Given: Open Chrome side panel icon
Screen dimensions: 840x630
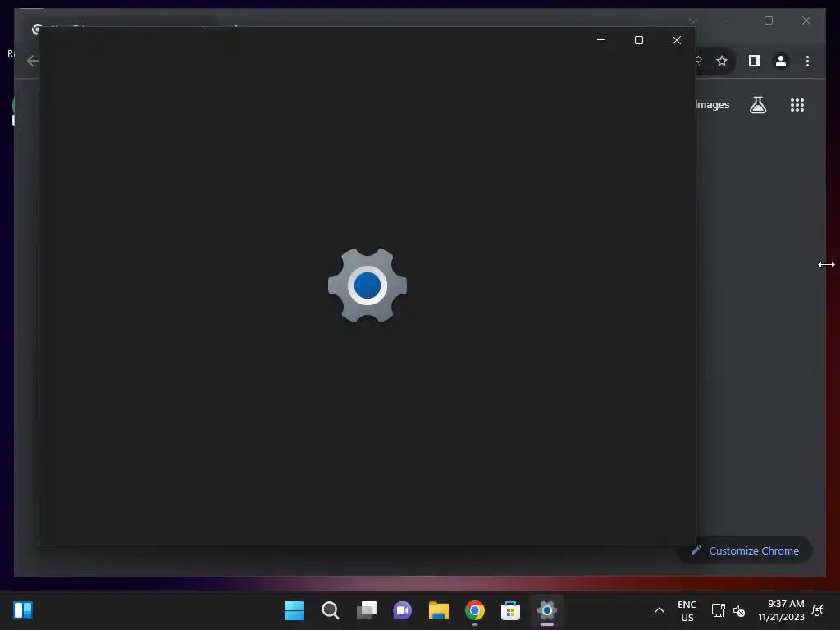Looking at the screenshot, I should tap(755, 61).
